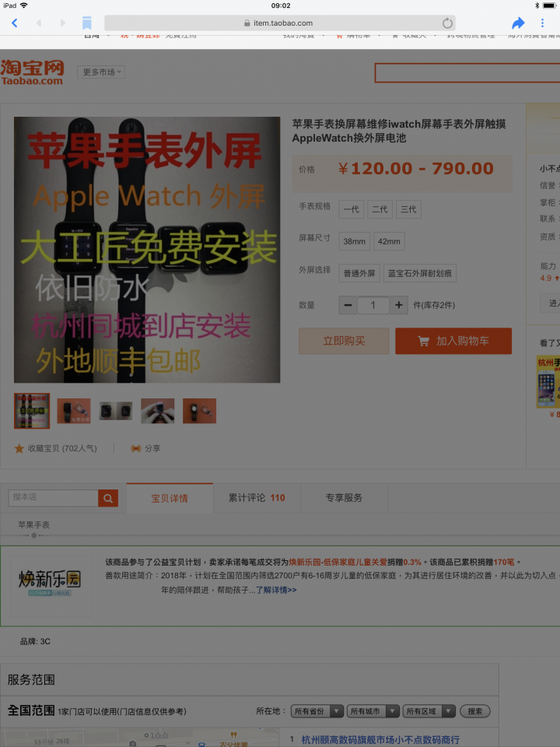Click the 分享 share icon
This screenshot has height=747, width=560.
[135, 448]
